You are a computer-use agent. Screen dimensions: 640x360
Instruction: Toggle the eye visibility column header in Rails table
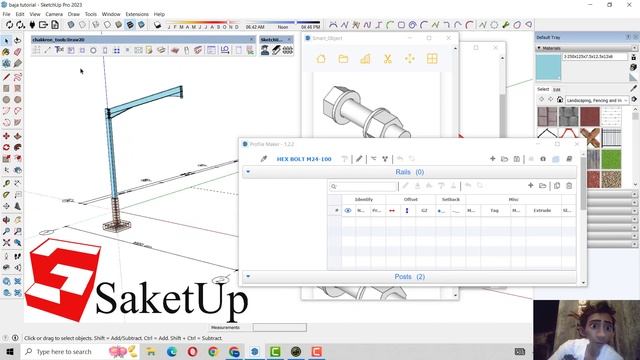click(348, 211)
